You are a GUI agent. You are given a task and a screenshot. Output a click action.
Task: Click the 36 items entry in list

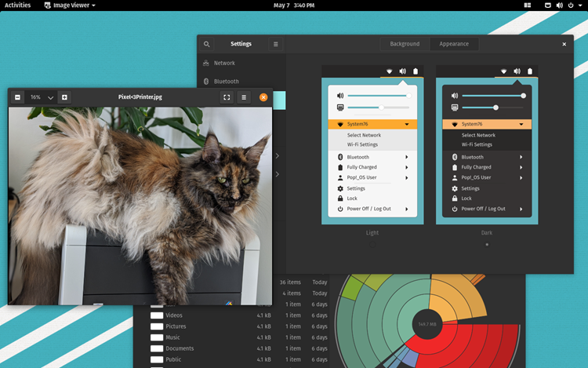290,282
